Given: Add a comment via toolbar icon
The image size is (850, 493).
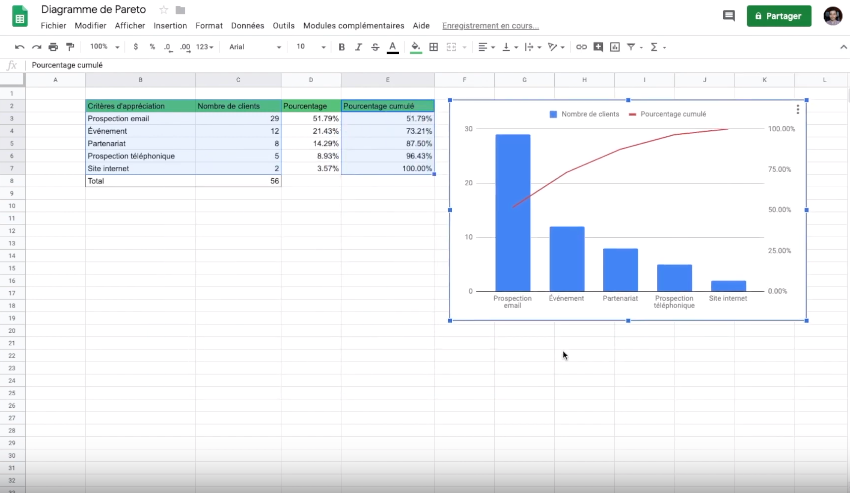Looking at the screenshot, I should [598, 47].
